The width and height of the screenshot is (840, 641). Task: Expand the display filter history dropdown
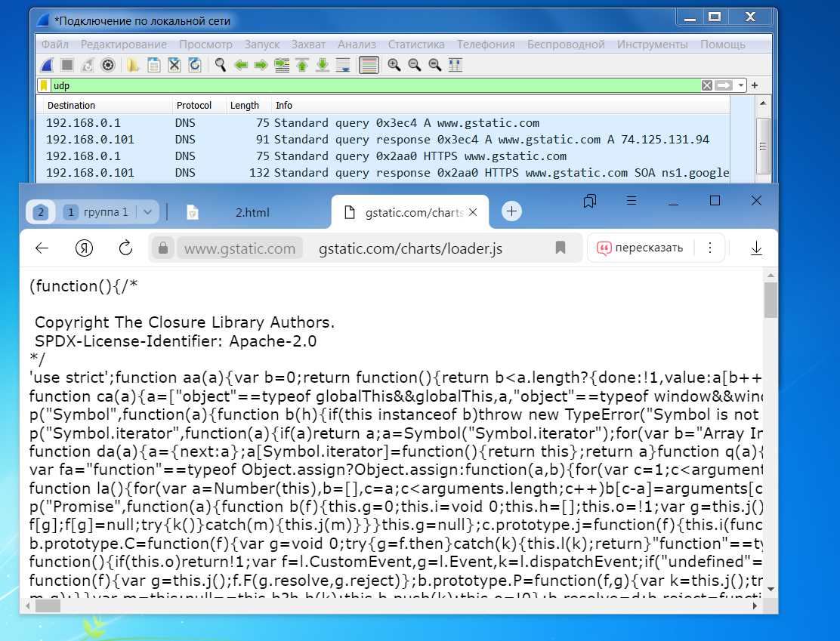pos(742,85)
